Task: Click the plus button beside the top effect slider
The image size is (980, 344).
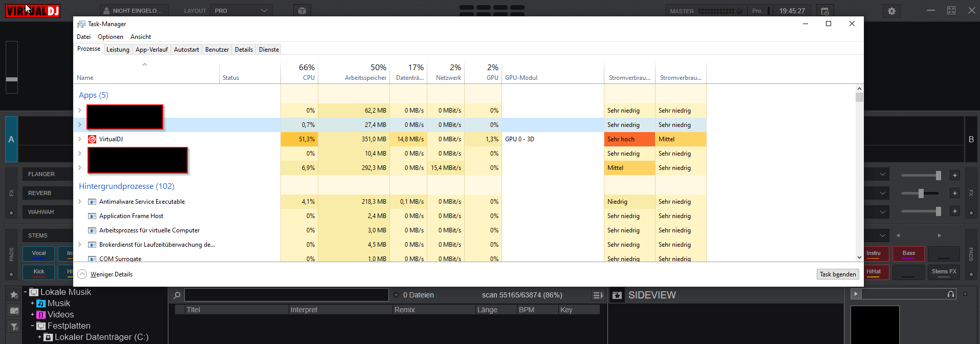Action: coord(955,176)
